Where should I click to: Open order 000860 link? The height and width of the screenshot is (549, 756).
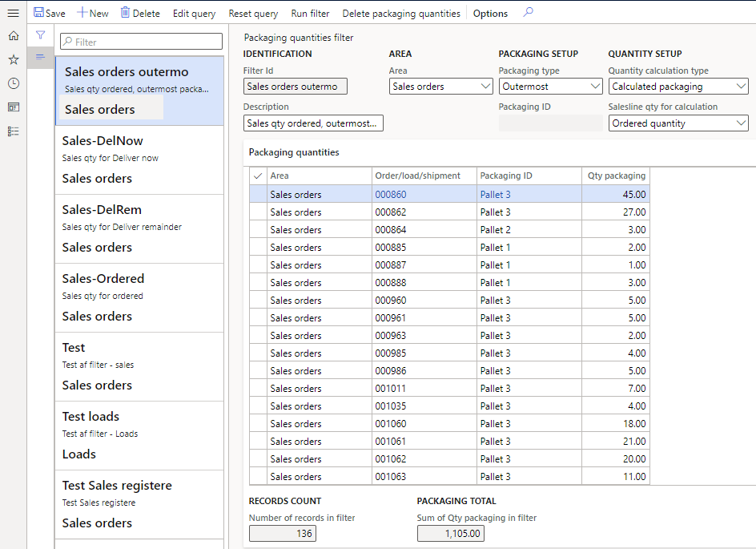click(391, 195)
